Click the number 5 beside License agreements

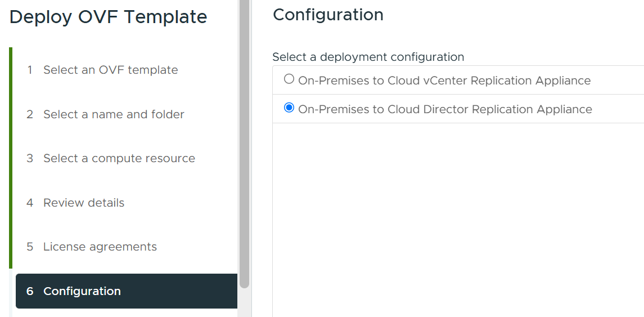(30, 247)
